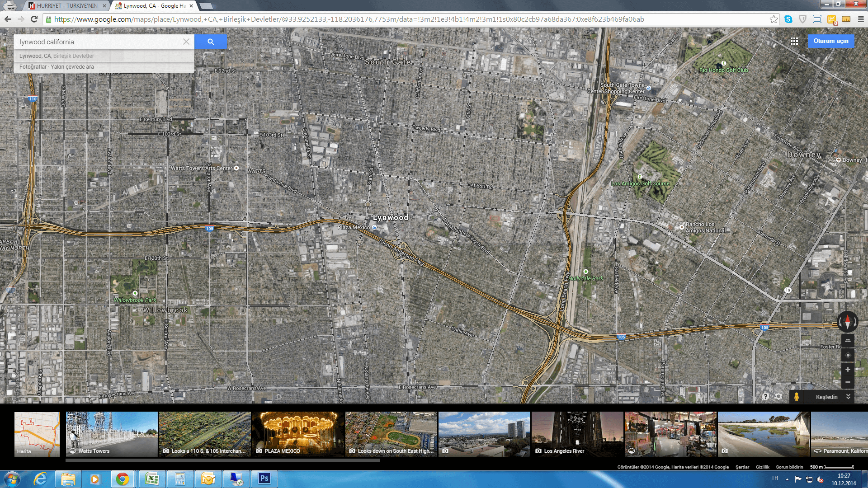Screen dimensions: 868x488
Task: Open the help question mark icon
Action: tap(765, 396)
